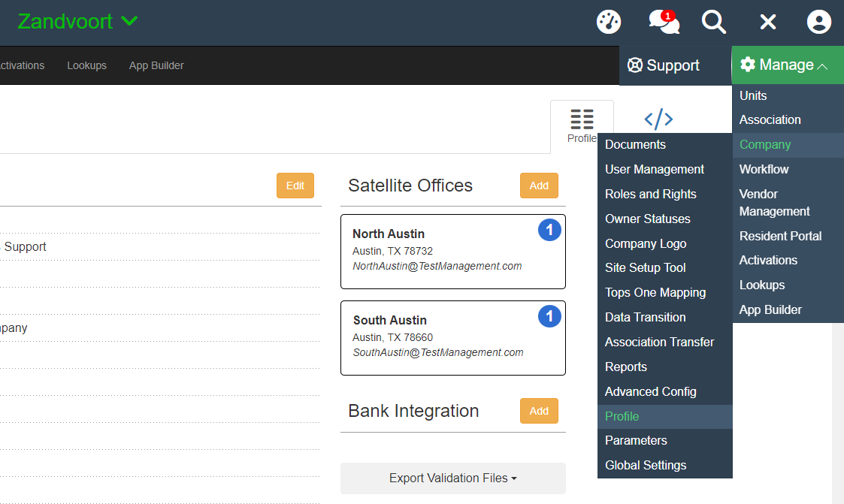Image resolution: width=844 pixels, height=504 pixels.
Task: Click NorthAustin@TestManagement.com email
Action: click(437, 266)
